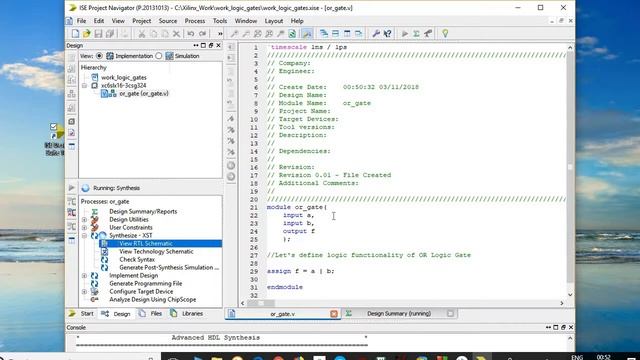Viewport: 640px width, 360px height.
Task: Open the File menu
Action: click(x=81, y=21)
